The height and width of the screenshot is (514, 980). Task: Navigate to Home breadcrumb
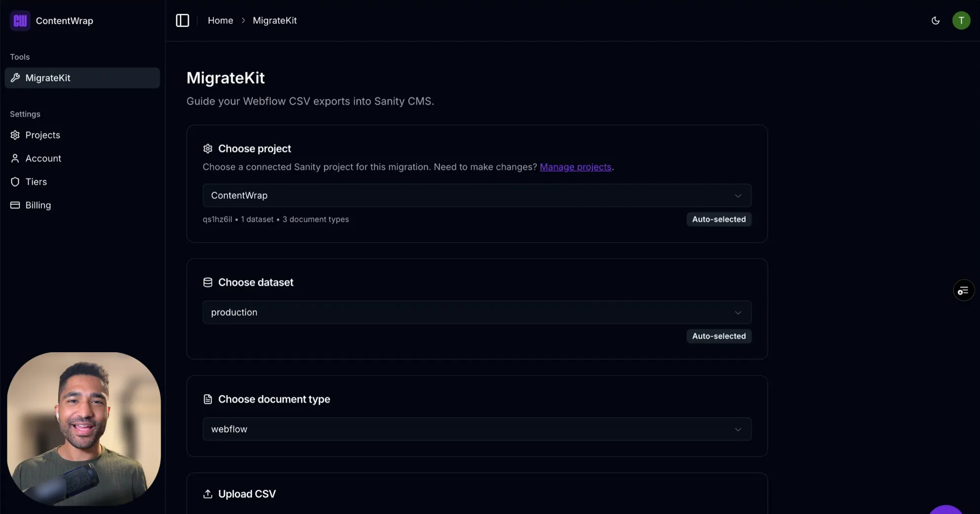coord(220,21)
